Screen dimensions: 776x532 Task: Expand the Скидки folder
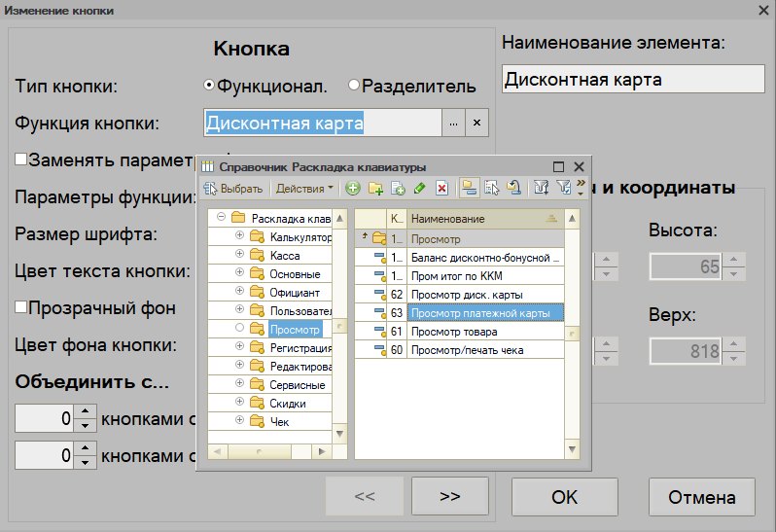click(x=239, y=402)
